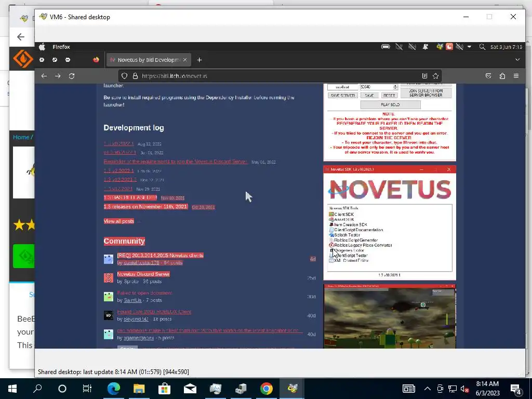Image resolution: width=532 pixels, height=399 pixels.
Task: Open the Aug 12, 2022 devlog post
Action: pos(119,143)
